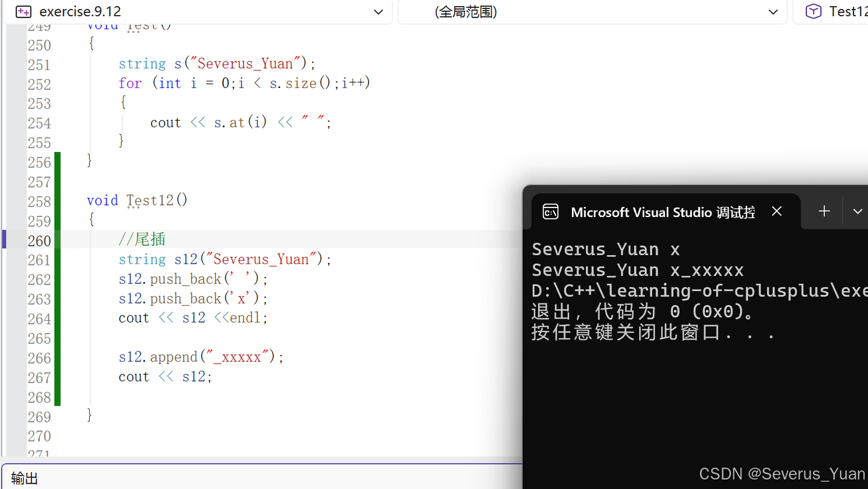The width and height of the screenshot is (868, 489).
Task: Add a new terminal tab with plus
Action: [x=824, y=211]
